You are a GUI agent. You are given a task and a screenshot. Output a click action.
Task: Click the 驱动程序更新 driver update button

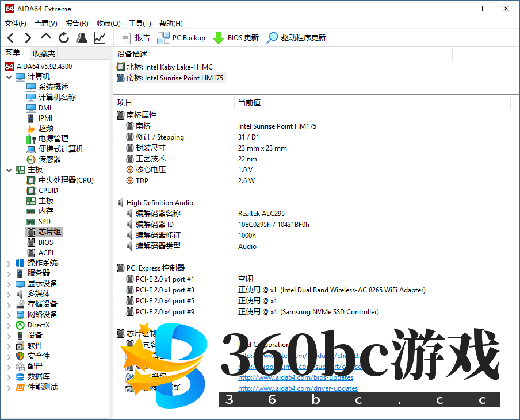coord(296,38)
